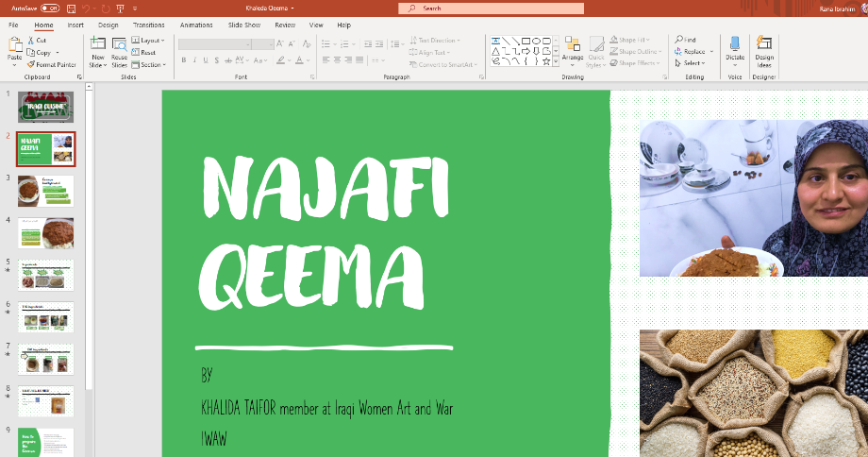The image size is (868, 457).
Task: Open the Khaleda Qeema file name dropdown
Action: [270, 8]
